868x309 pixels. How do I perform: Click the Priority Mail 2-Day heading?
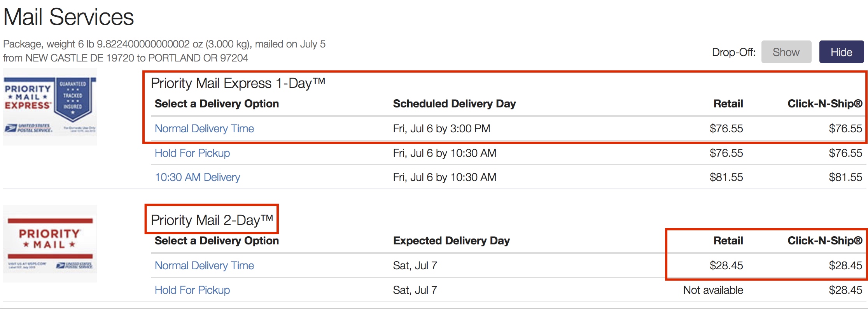pos(212,220)
